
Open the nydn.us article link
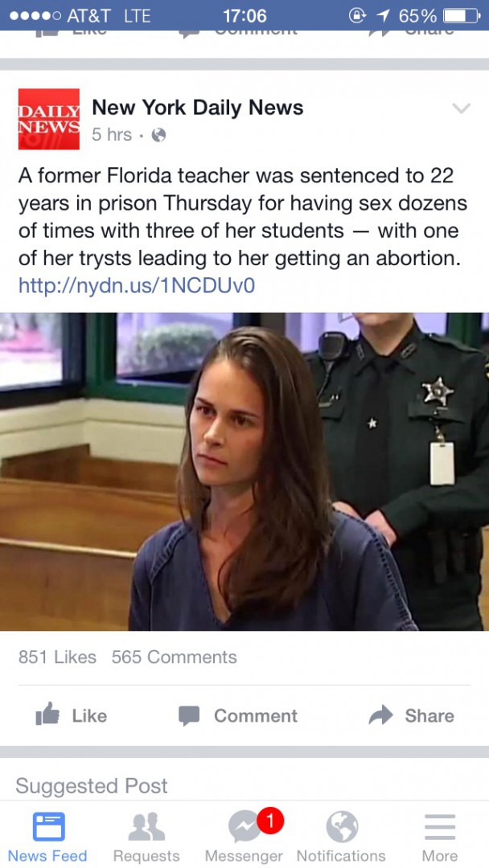[x=136, y=285]
